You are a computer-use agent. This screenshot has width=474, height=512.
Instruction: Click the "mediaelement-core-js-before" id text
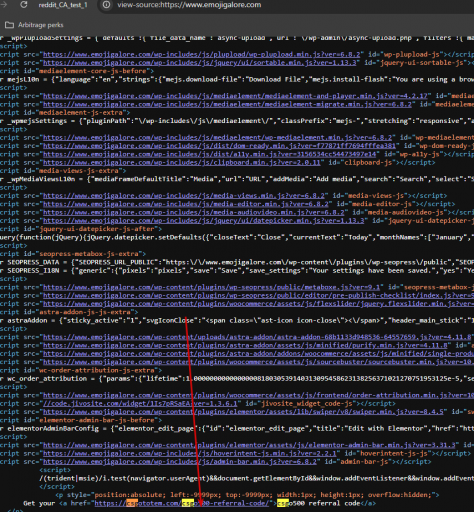click(x=93, y=71)
